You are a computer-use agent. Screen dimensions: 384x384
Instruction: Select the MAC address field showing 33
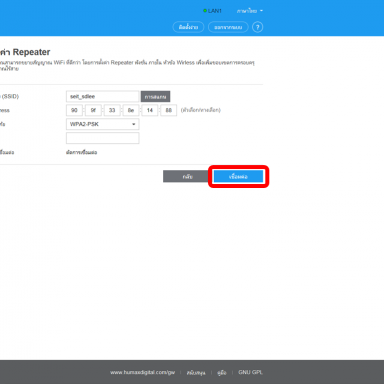pyautogui.click(x=112, y=110)
